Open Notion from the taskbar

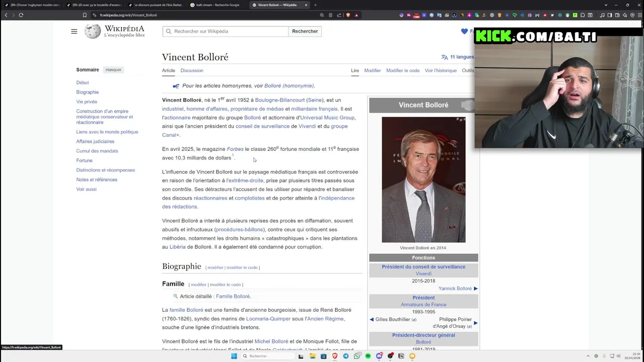(401, 356)
